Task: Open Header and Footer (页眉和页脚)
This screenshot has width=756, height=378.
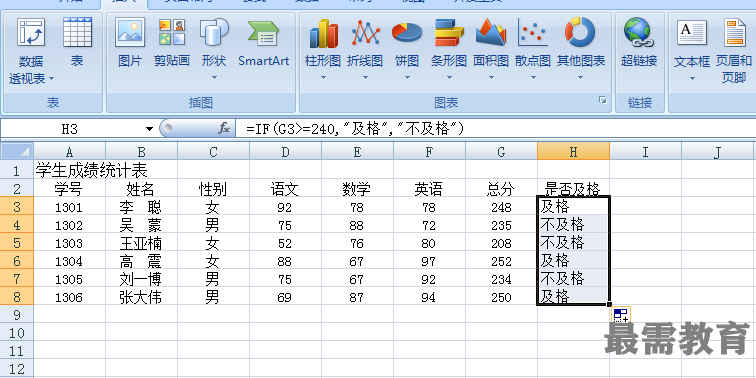Action: click(734, 50)
